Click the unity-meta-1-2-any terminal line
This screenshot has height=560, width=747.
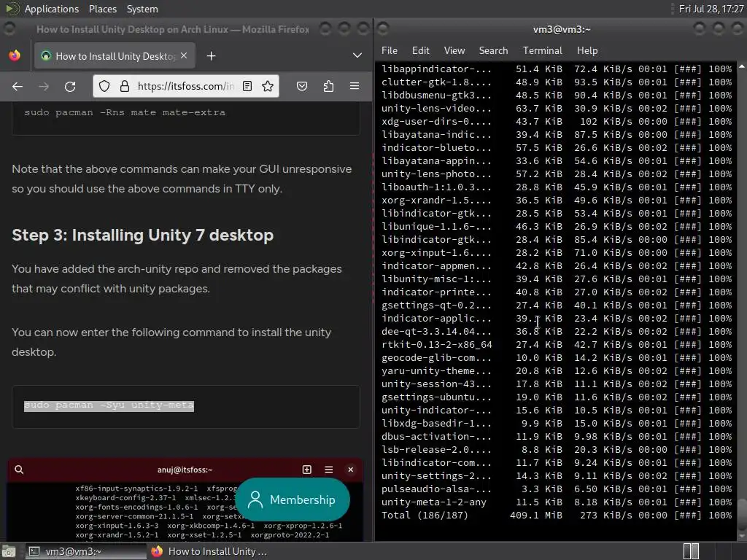(x=557, y=502)
